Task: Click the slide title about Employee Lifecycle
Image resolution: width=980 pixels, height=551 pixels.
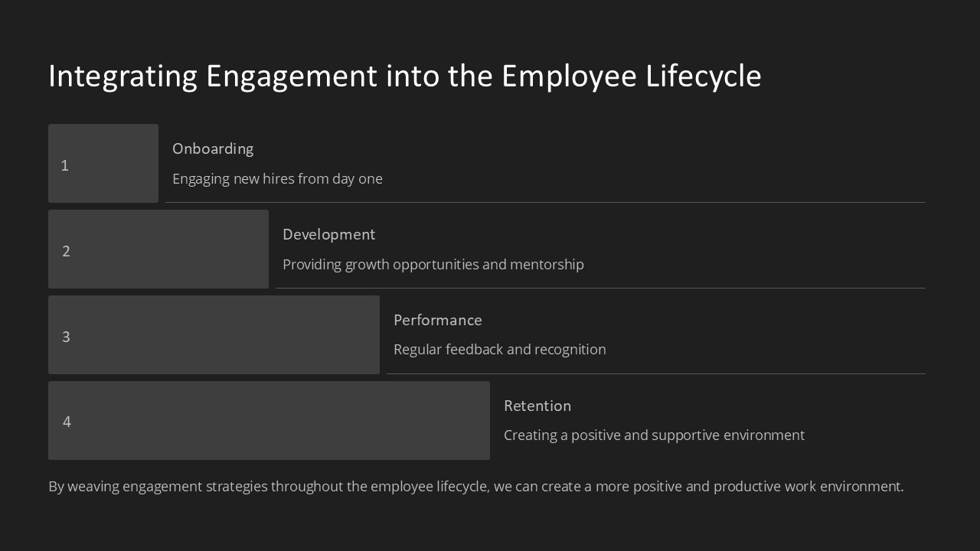Action: point(404,77)
